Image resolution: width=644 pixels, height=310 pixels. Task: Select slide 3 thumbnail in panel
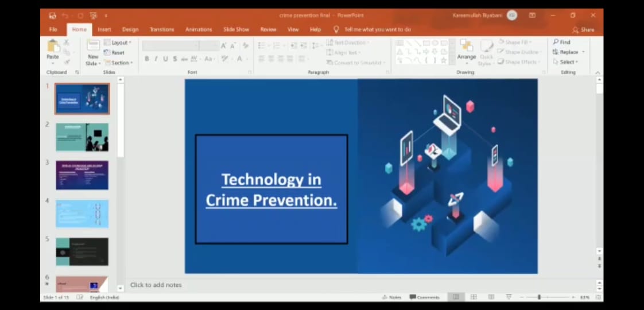[82, 175]
